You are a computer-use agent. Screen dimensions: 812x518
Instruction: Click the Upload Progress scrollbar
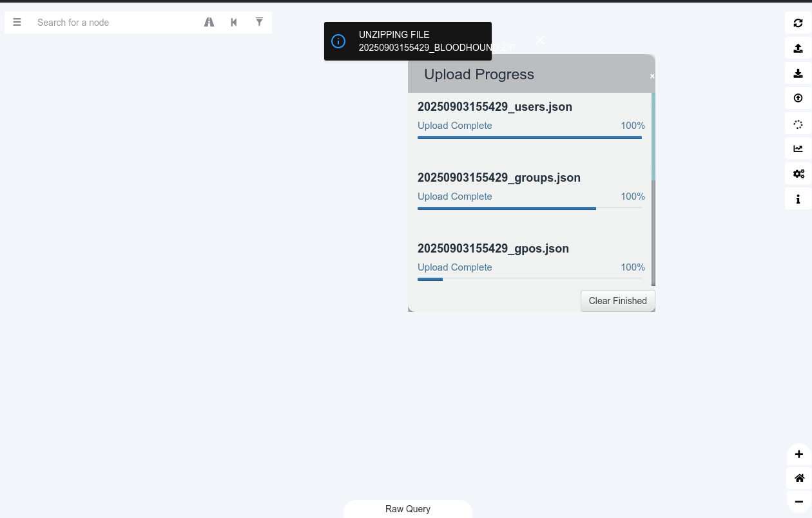(653, 189)
